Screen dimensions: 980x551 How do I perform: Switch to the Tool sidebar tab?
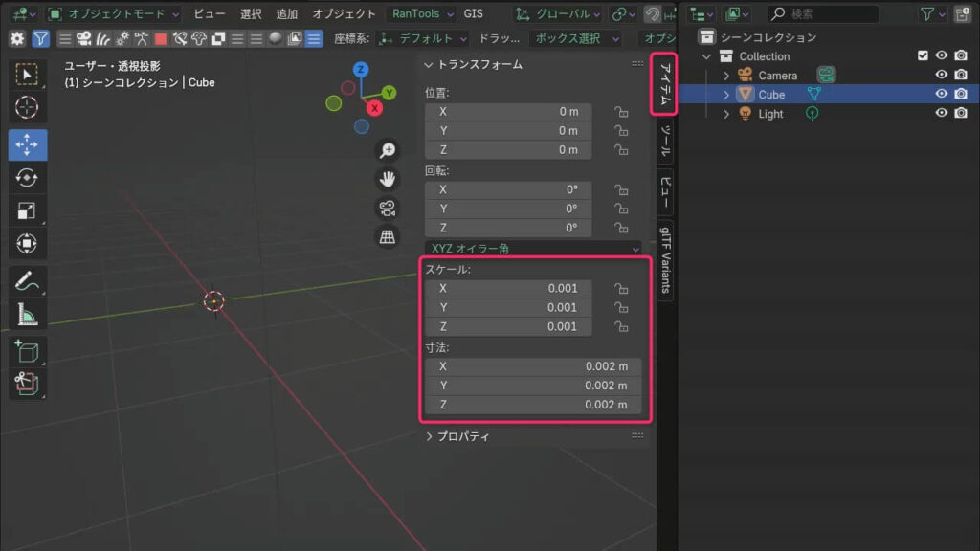(x=666, y=141)
